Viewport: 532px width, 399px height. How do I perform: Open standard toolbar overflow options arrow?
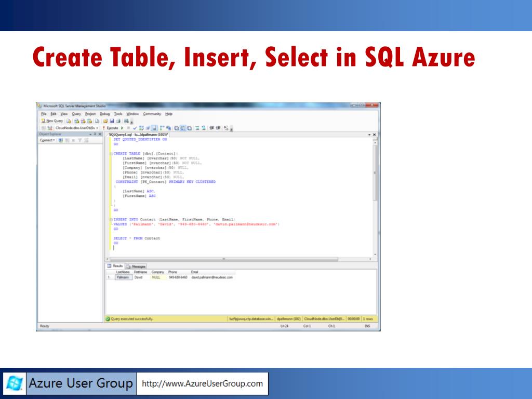[131, 122]
